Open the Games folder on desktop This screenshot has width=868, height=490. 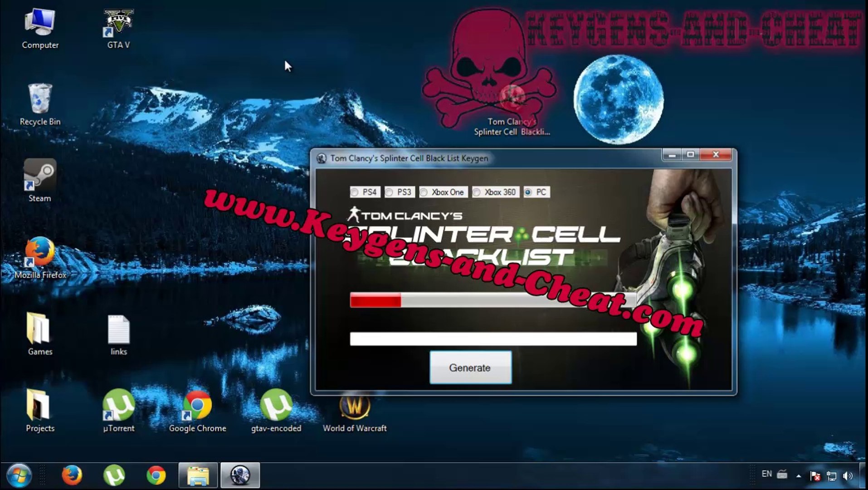pos(40,334)
